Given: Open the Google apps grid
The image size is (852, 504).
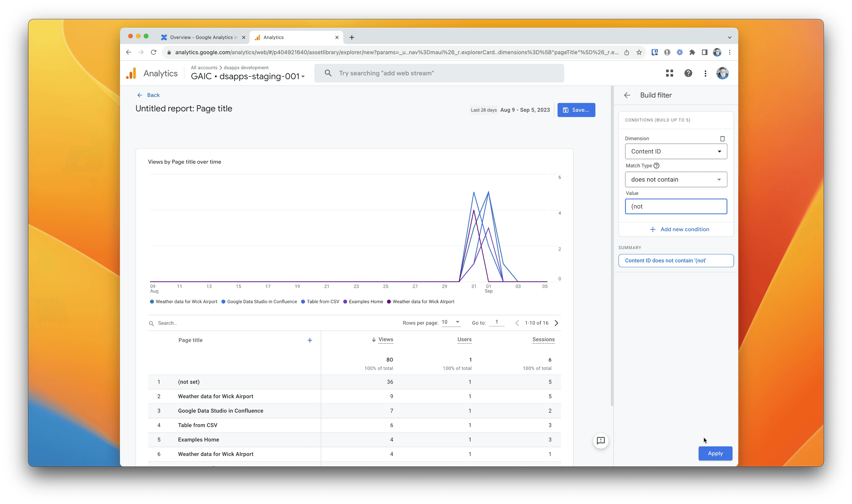Looking at the screenshot, I should [669, 73].
